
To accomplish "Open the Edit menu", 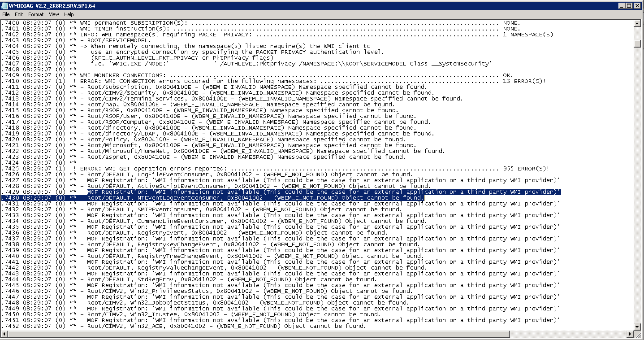I will point(19,14).
